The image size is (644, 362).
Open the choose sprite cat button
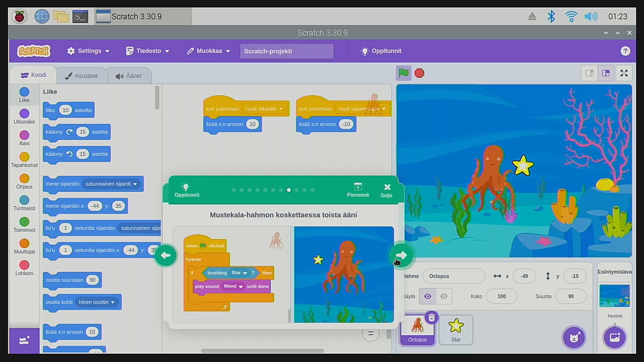click(x=574, y=338)
